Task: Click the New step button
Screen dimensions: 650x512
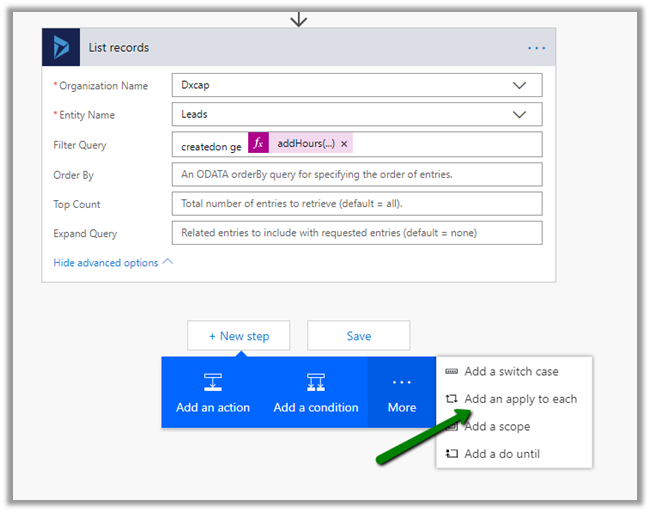Action: (x=239, y=336)
